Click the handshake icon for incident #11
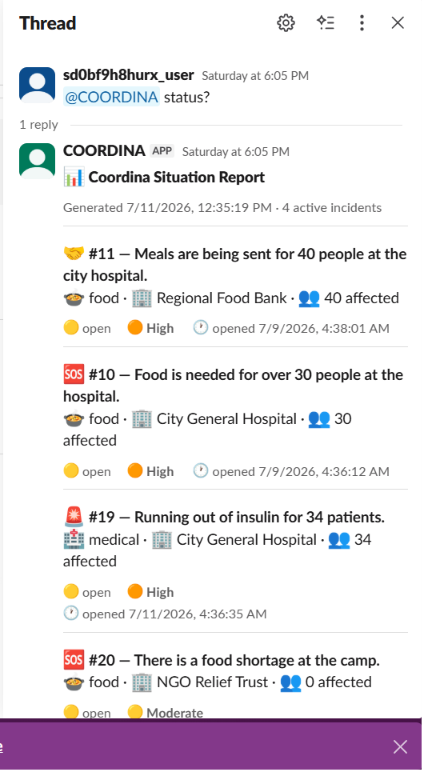The height and width of the screenshot is (770, 422). tap(74, 254)
